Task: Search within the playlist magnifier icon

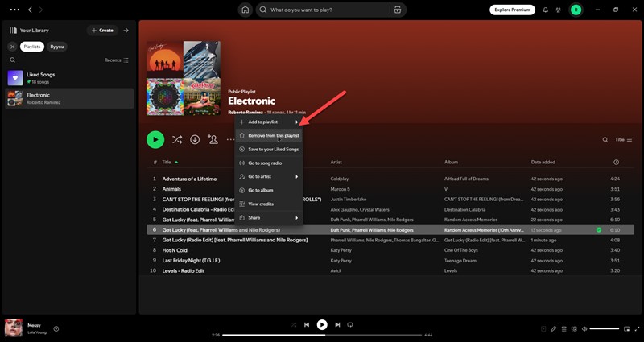Action: pos(605,139)
